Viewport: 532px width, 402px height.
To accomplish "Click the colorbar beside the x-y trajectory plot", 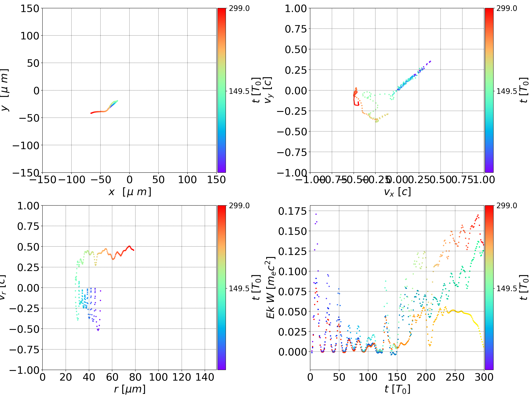I will click(221, 90).
